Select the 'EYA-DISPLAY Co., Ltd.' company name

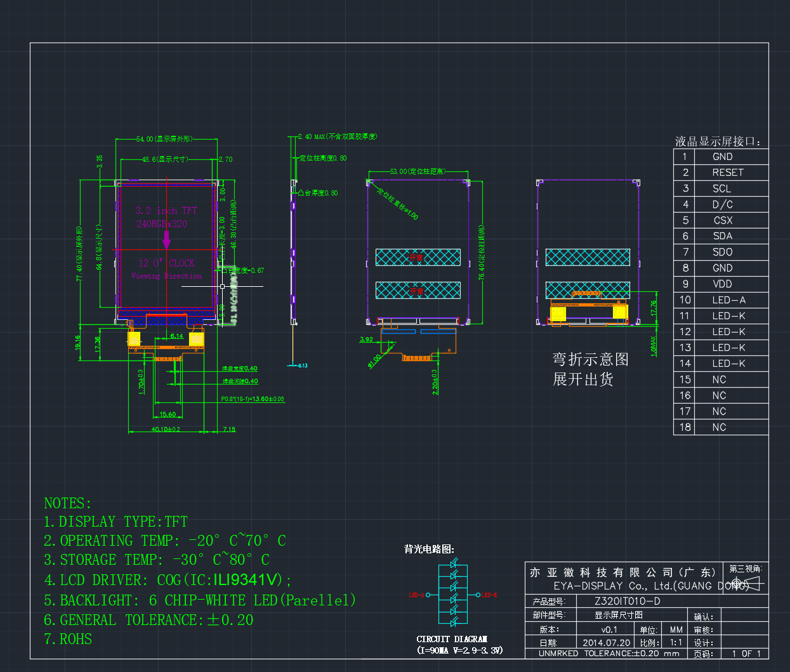coord(652,586)
